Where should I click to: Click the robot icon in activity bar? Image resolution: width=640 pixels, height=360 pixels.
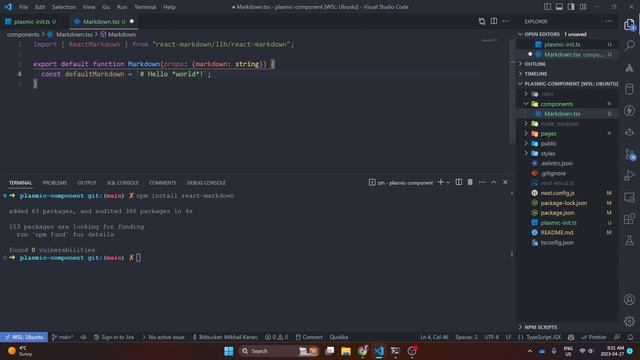coord(629,132)
